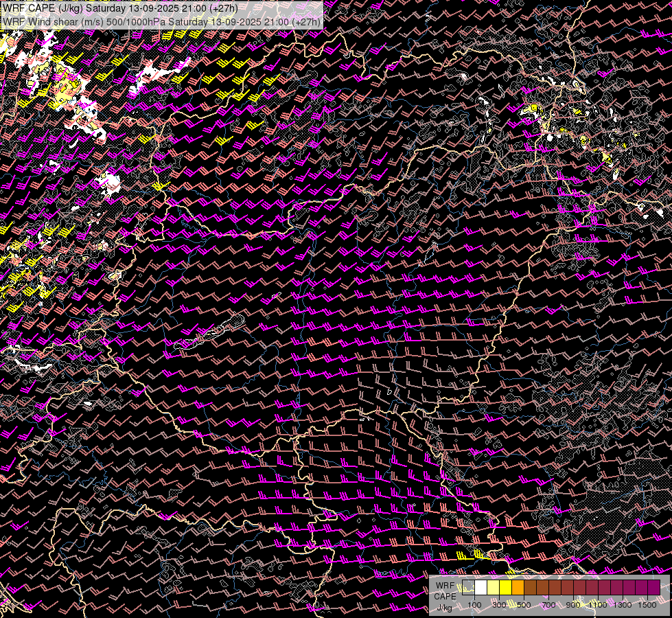Click the 500 legend value
Screen dimensions: 672x618
click(524, 605)
